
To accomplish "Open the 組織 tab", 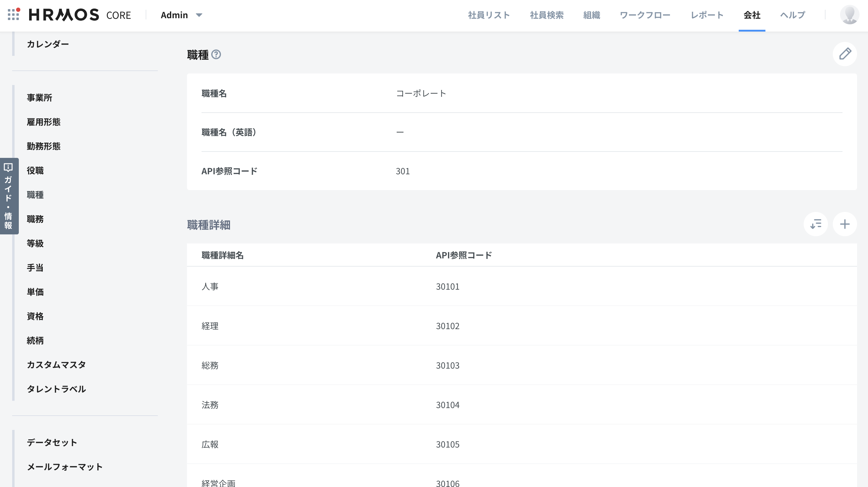I will coord(592,15).
